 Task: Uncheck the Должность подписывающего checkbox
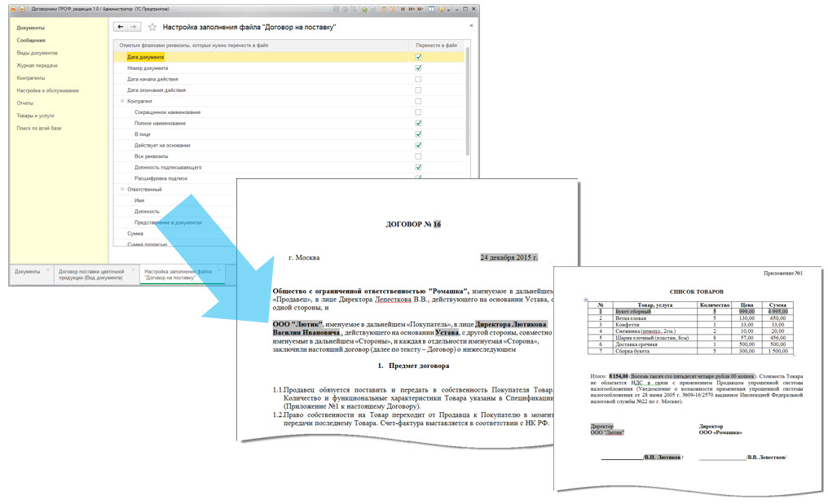click(x=418, y=167)
